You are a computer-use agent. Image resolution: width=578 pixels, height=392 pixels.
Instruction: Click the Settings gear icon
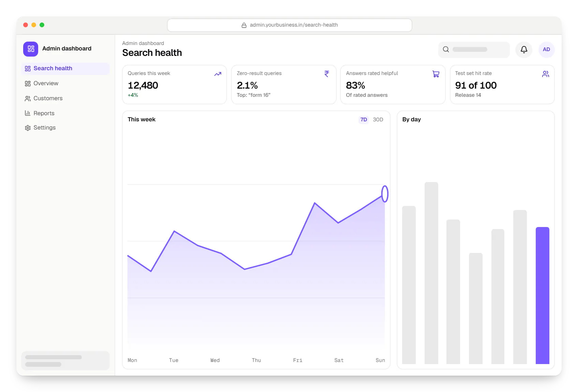(28, 128)
